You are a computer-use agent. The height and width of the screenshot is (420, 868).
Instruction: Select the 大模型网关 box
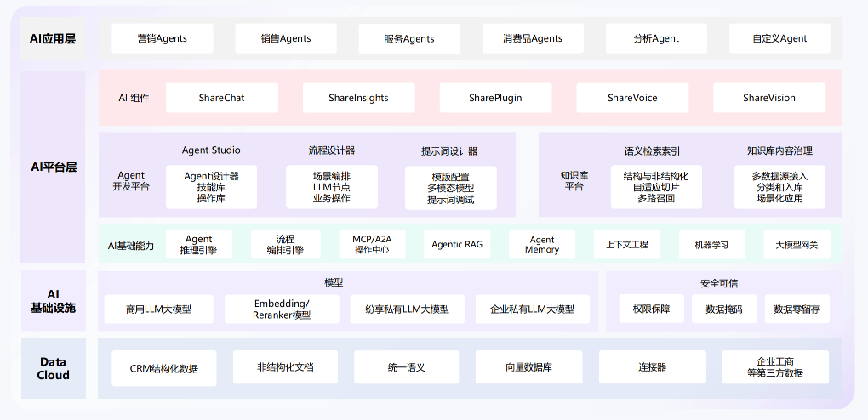[x=797, y=245]
